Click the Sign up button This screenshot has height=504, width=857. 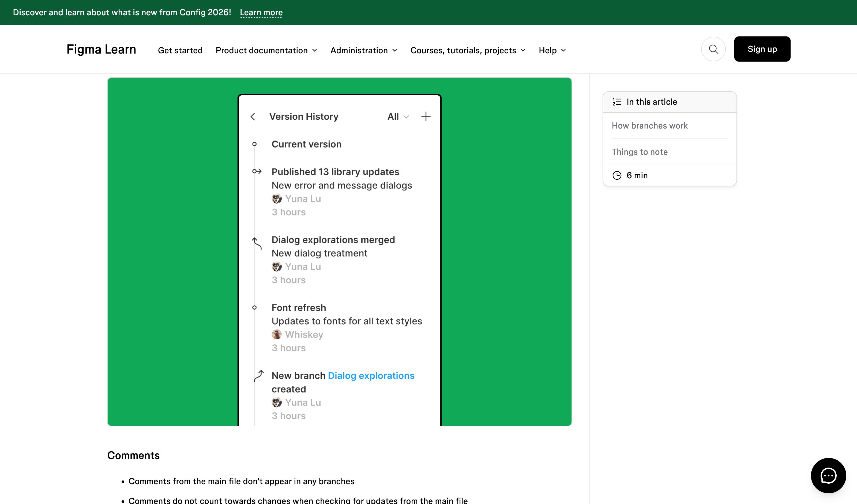point(762,49)
